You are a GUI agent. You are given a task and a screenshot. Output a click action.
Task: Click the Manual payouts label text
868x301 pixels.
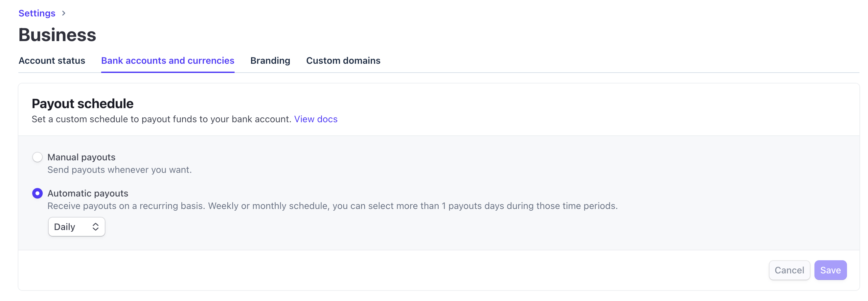point(81,157)
